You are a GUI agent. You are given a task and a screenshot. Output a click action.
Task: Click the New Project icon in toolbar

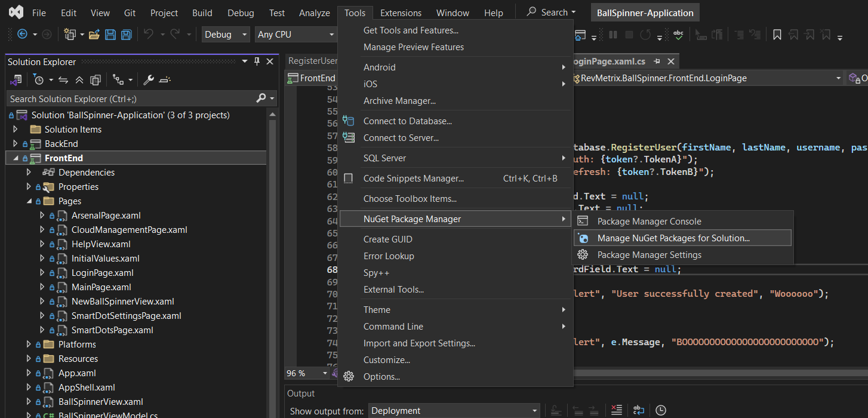click(70, 35)
